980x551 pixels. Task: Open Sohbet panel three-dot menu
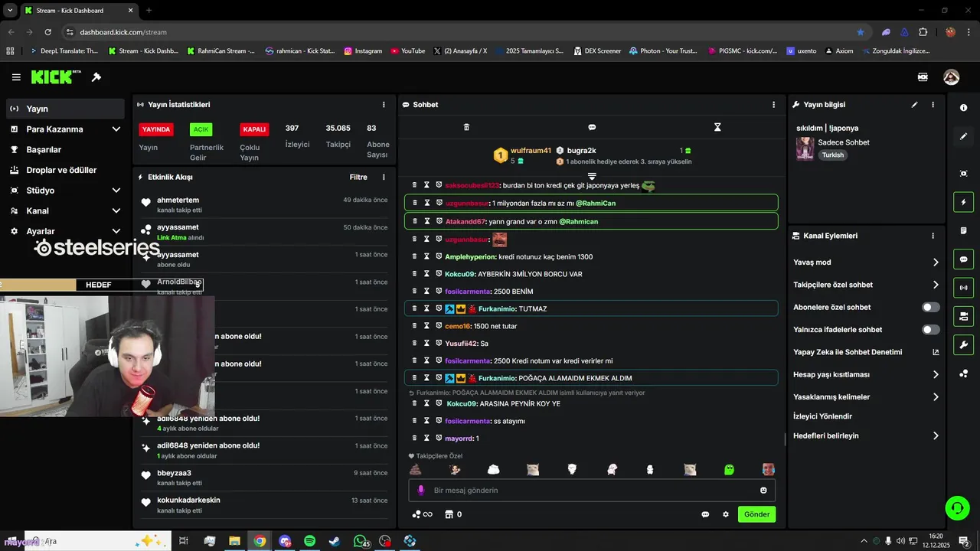click(x=773, y=105)
